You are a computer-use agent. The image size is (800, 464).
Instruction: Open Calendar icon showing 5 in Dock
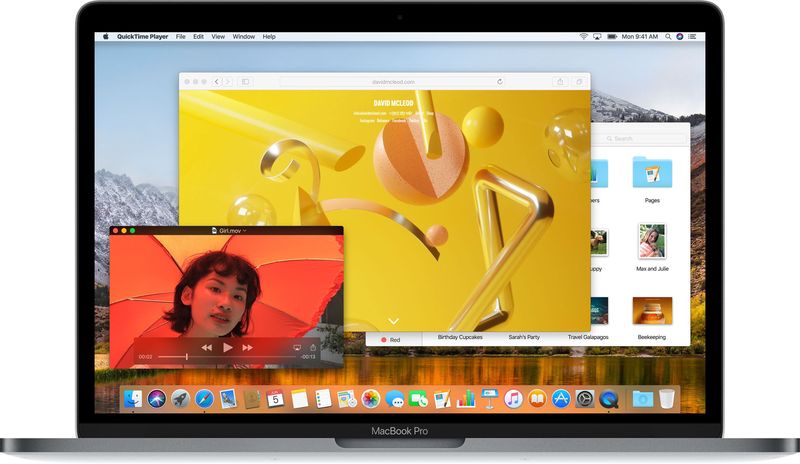click(276, 399)
